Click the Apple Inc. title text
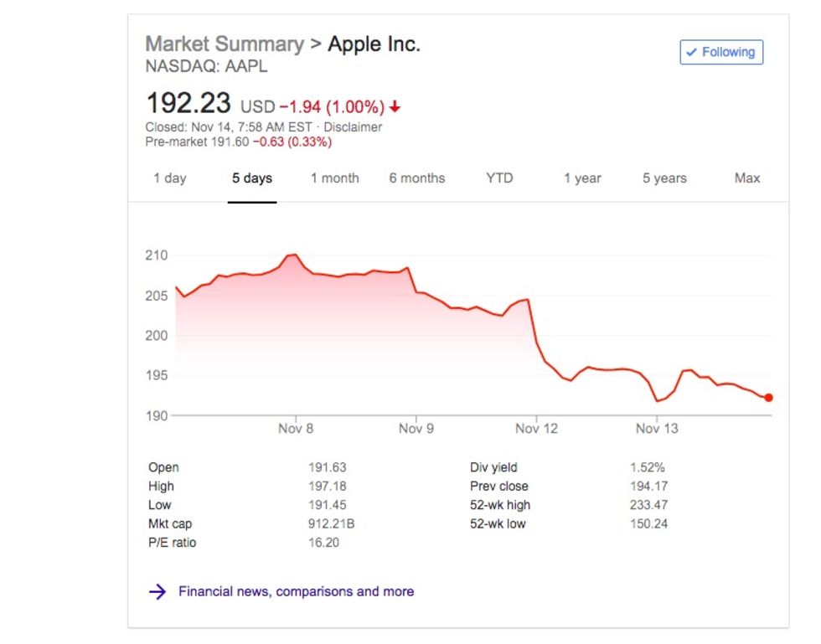The height and width of the screenshot is (644, 821). 374,44
